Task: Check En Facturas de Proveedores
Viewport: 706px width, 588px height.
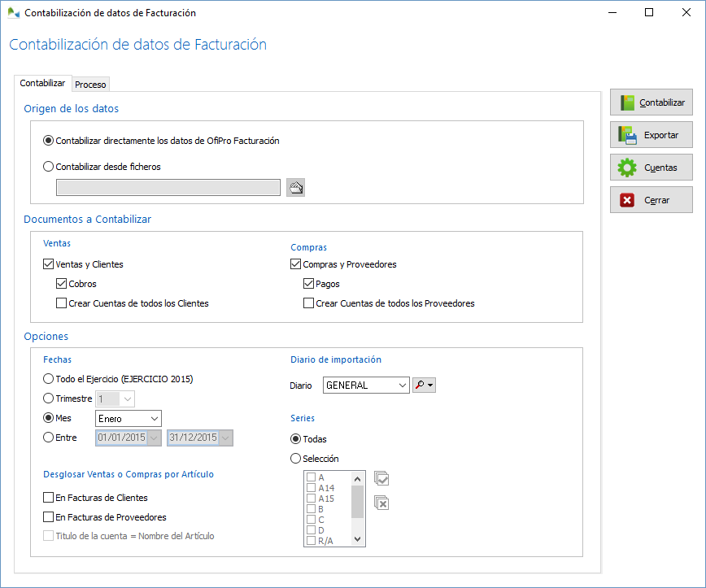Action: pos(46,516)
